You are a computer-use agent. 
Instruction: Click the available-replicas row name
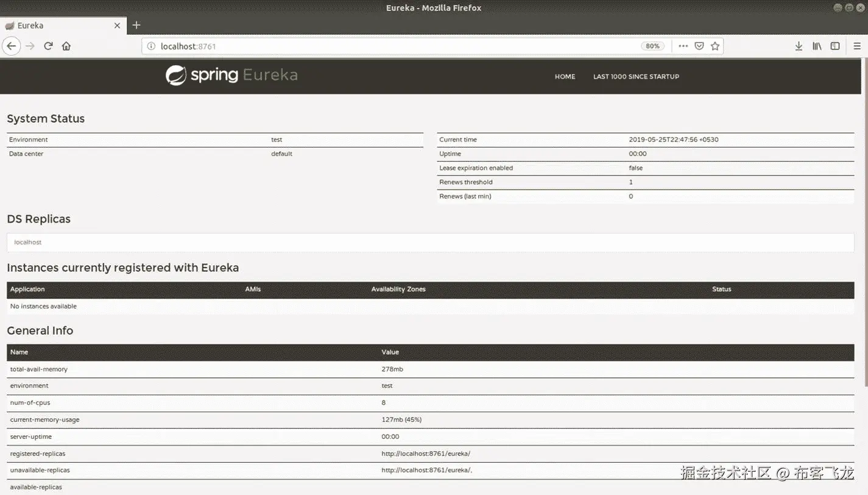pyautogui.click(x=36, y=488)
